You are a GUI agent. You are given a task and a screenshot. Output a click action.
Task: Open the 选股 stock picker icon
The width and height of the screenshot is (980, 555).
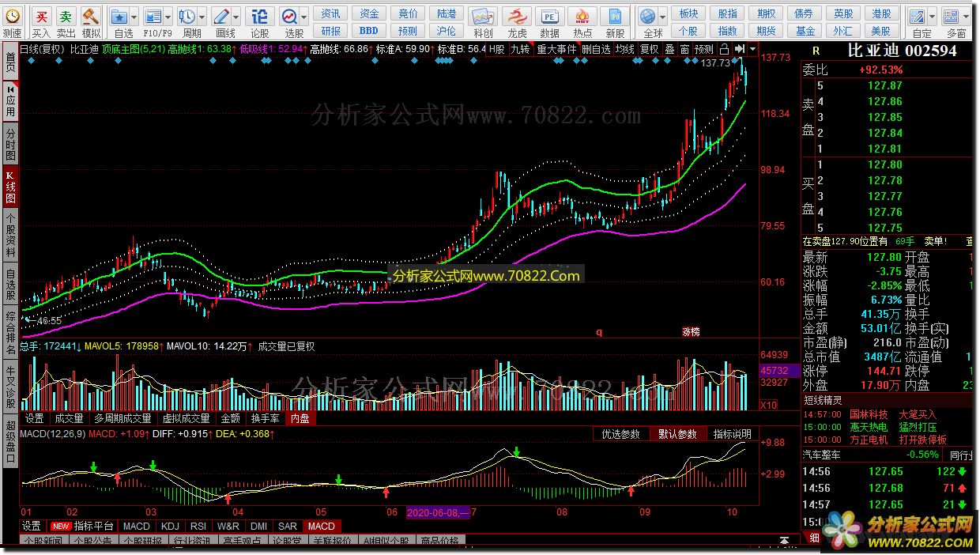pyautogui.click(x=289, y=16)
